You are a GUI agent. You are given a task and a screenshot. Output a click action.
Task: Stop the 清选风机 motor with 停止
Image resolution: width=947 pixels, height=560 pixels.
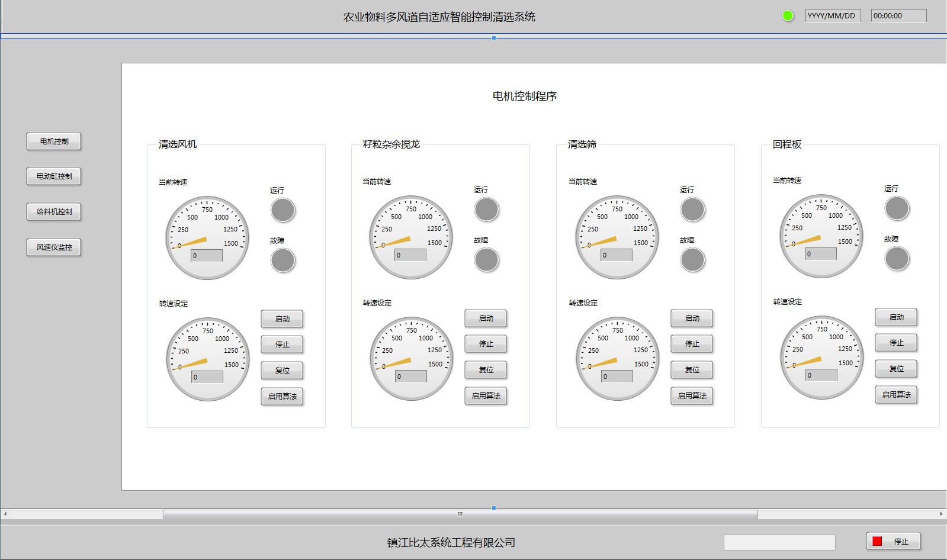(x=283, y=345)
